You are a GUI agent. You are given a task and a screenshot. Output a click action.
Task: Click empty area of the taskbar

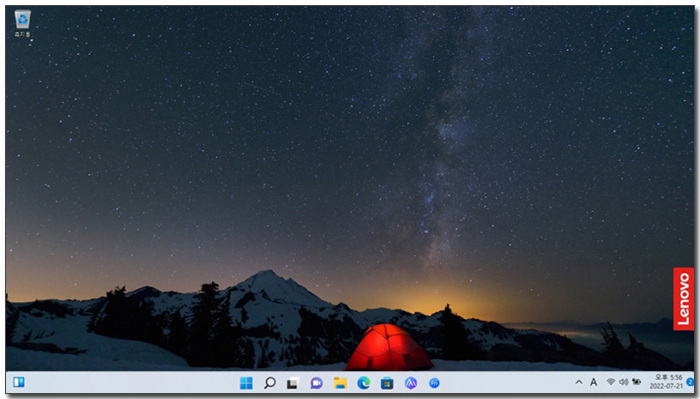coord(134,382)
